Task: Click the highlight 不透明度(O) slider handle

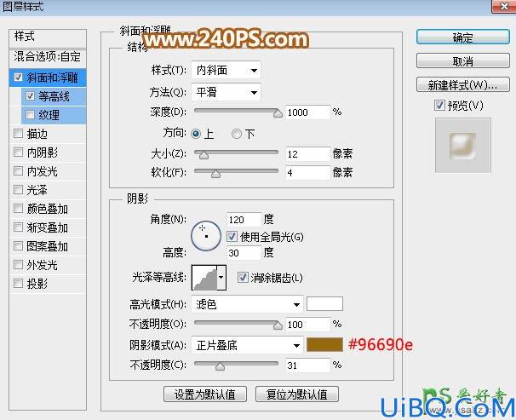Action: click(x=278, y=325)
